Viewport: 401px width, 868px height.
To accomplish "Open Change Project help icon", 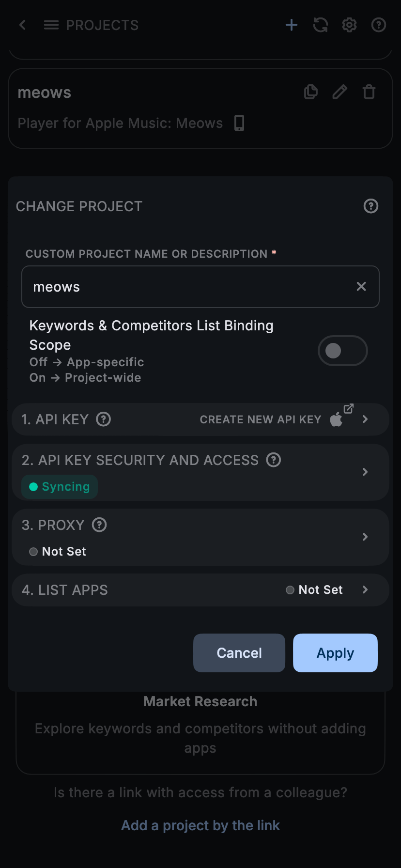I will pos(371,206).
